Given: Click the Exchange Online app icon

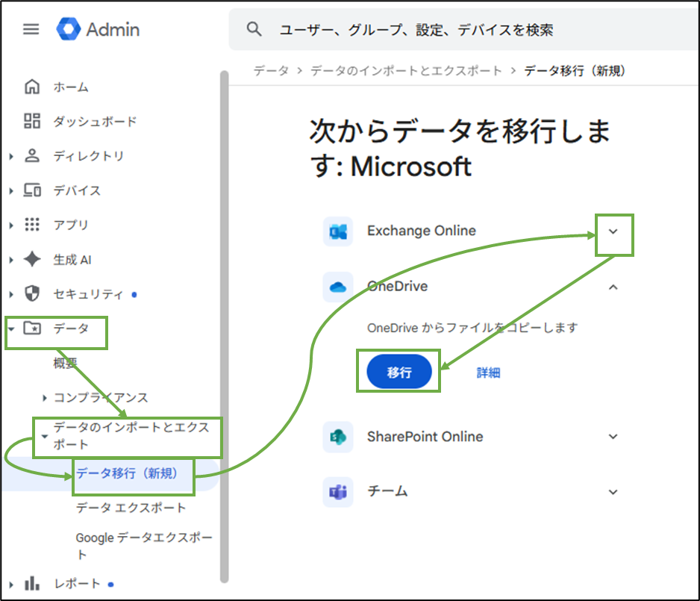Looking at the screenshot, I should point(338,231).
